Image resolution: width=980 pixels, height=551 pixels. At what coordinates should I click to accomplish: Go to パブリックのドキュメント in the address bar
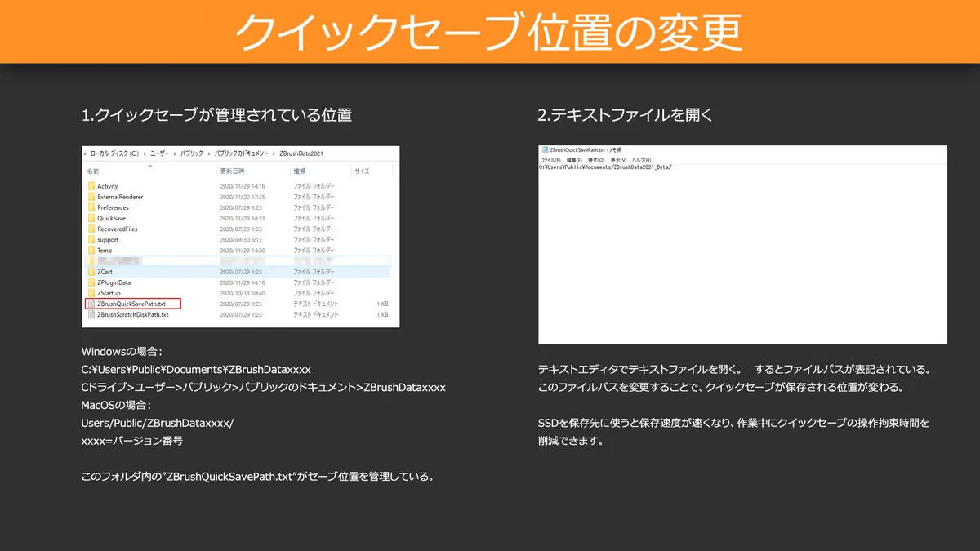242,153
